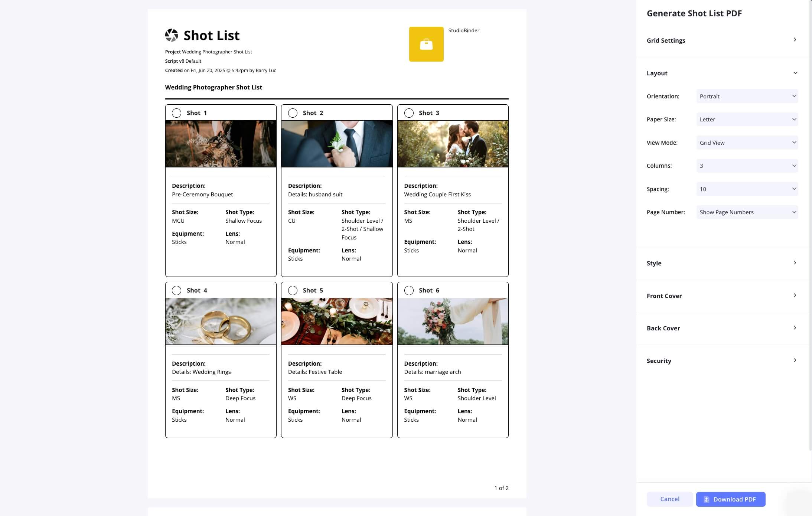Screen dimensions: 812x516
Task: Open the Orientation dropdown set to Portrait
Action: click(747, 96)
